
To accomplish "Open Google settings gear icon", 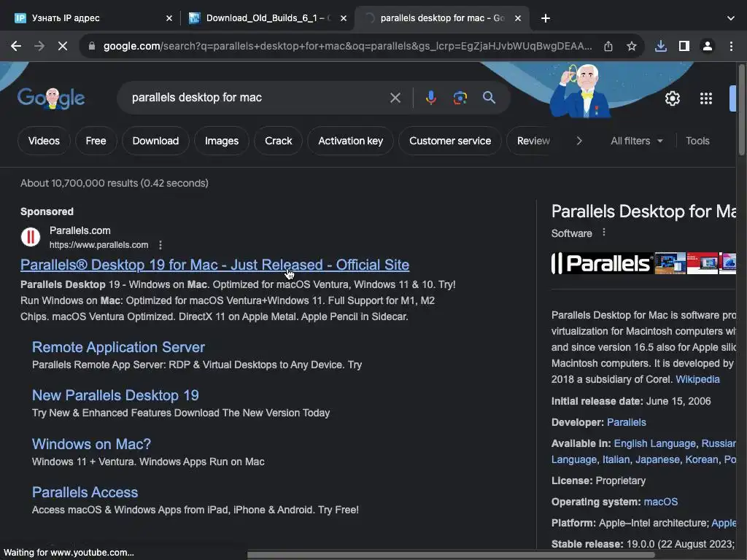I will point(672,98).
